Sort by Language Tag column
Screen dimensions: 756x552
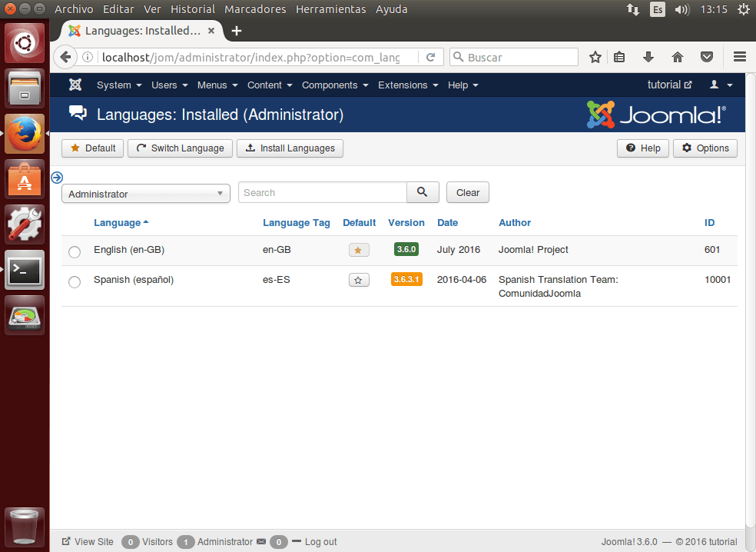(x=296, y=222)
